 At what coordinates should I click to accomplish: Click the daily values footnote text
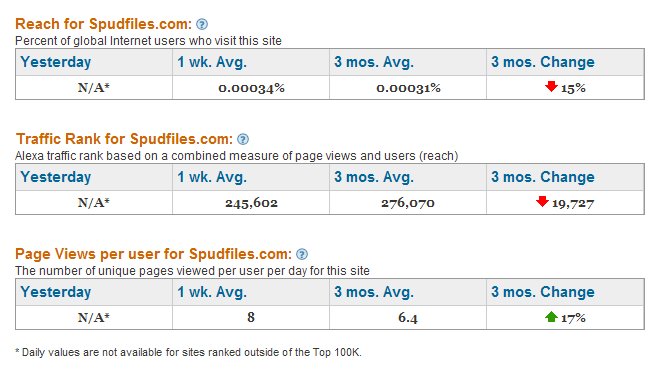point(188,352)
